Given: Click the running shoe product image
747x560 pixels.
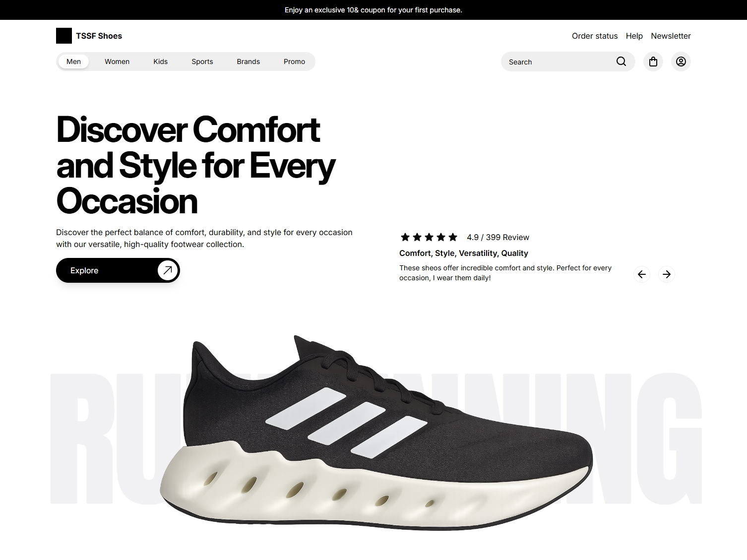Looking at the screenshot, I should tap(376, 433).
